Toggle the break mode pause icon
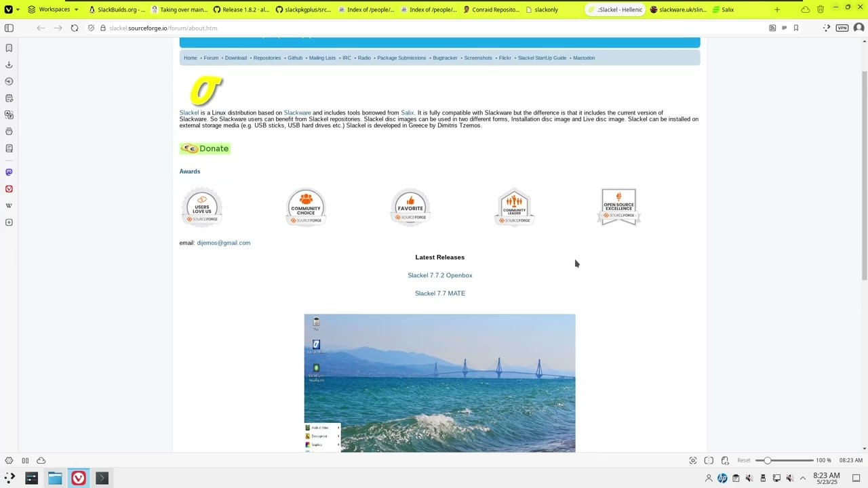 [x=25, y=460]
